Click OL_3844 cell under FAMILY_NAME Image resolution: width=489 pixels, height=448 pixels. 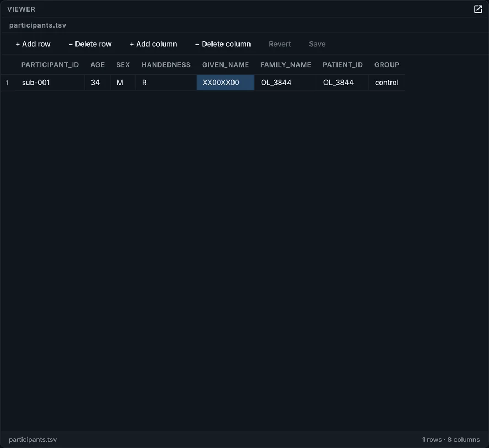click(286, 83)
